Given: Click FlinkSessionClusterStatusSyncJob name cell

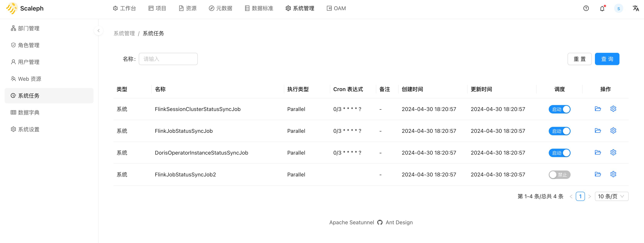Looking at the screenshot, I should [x=197, y=109].
